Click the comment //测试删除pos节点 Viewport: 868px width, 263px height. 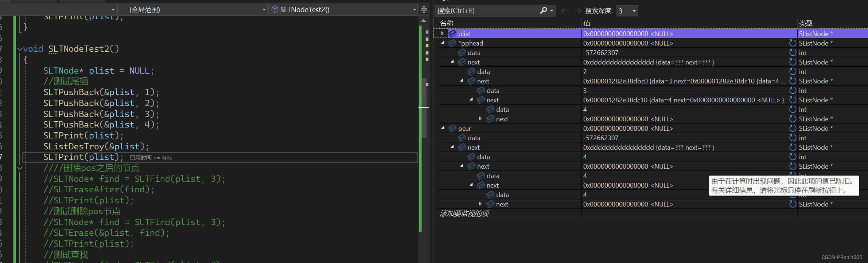[x=82, y=211]
